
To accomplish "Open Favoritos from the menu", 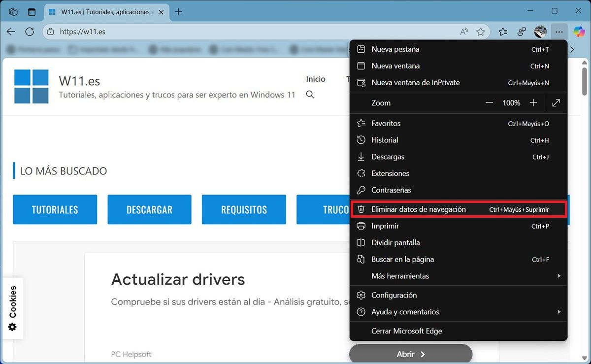I will tap(459, 124).
